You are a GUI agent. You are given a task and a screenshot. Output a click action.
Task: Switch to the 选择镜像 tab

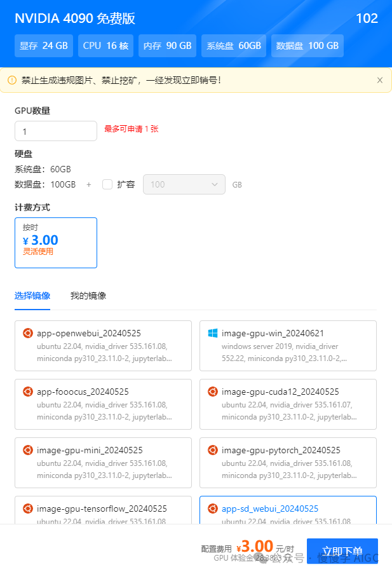[32, 296]
